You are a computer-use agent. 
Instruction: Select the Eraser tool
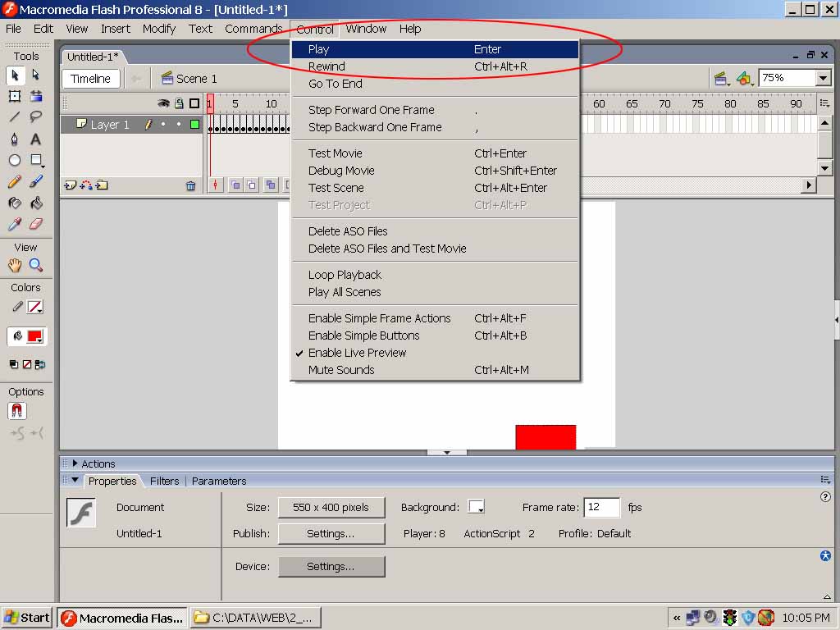[36, 224]
